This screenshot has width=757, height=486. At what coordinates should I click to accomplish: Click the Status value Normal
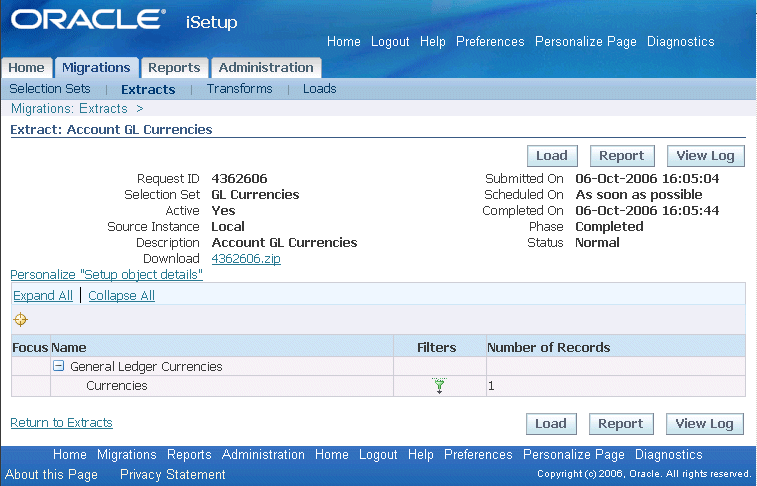pos(597,243)
